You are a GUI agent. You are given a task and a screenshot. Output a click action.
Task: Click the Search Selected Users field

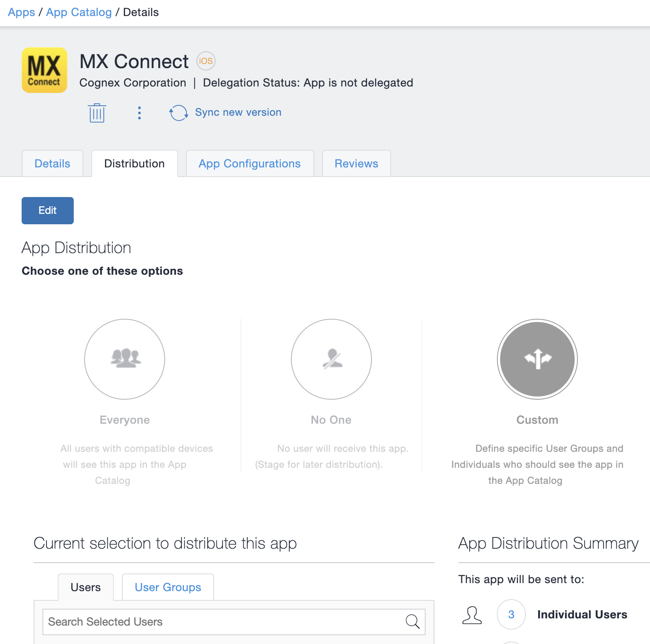[234, 622]
